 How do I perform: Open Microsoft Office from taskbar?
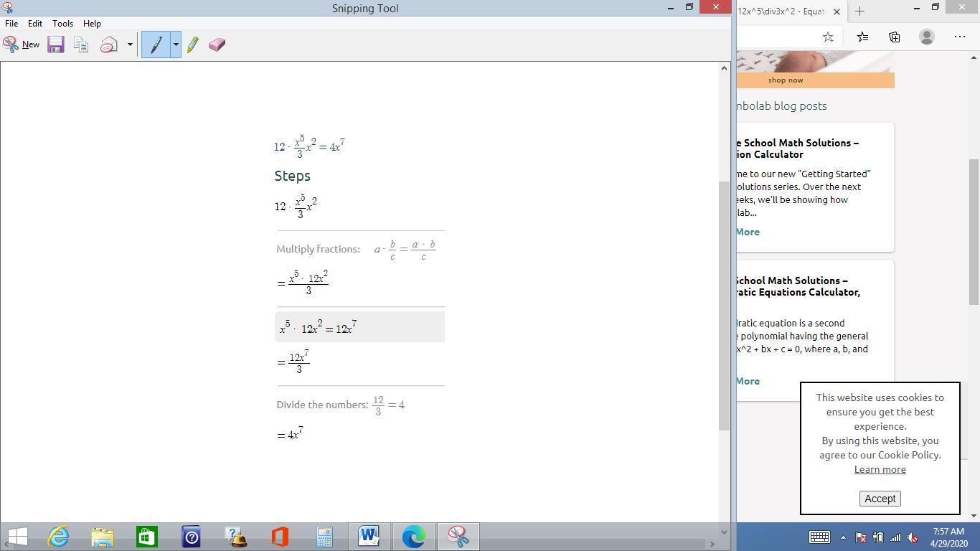[281, 536]
